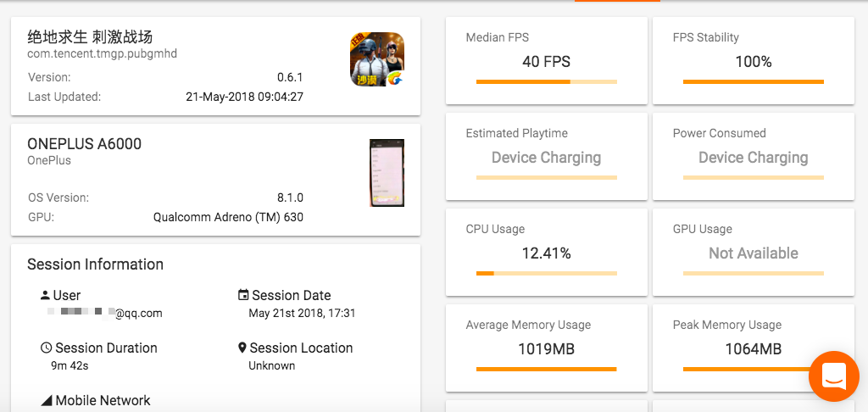868x412 pixels.
Task: Select the Median FPS card
Action: 546,59
